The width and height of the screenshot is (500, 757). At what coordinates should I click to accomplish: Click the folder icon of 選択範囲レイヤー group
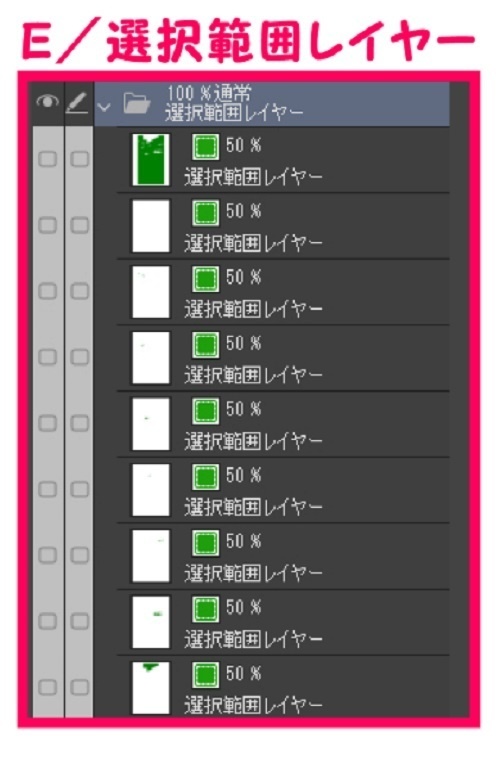coord(137,103)
